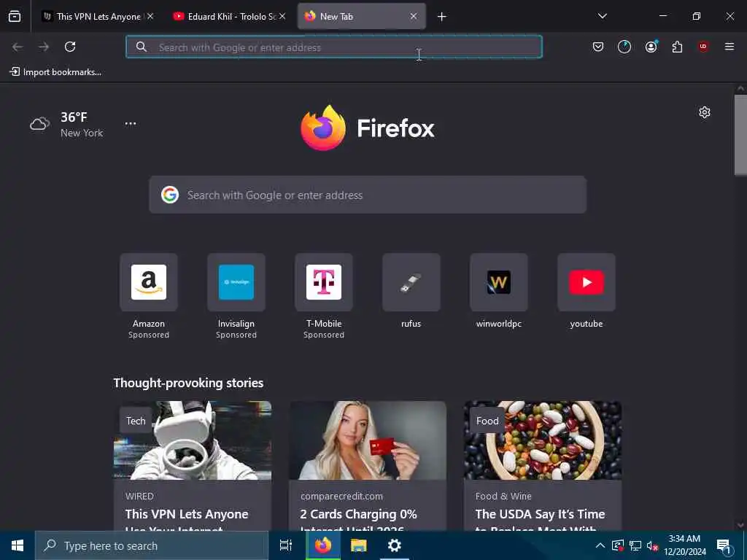Screen dimensions: 747x560
Task: Open the WIRED VPN story thumbnail
Action: [193, 440]
